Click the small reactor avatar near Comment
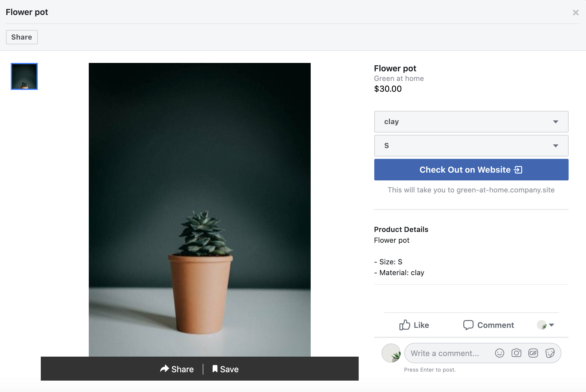 pos(542,325)
